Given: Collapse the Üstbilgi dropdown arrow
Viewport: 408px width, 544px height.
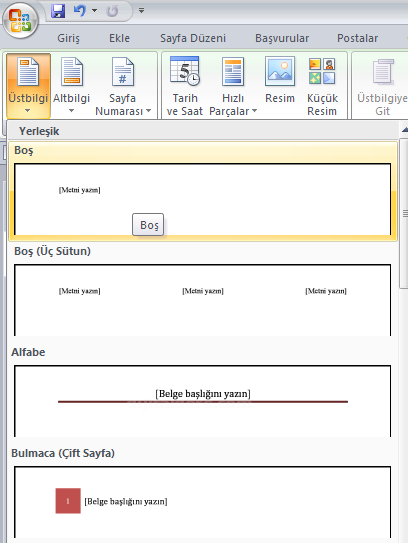Looking at the screenshot, I should (27, 111).
